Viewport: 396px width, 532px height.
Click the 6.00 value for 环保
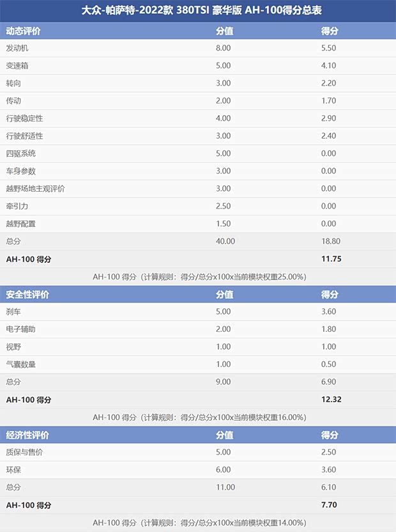click(x=223, y=470)
